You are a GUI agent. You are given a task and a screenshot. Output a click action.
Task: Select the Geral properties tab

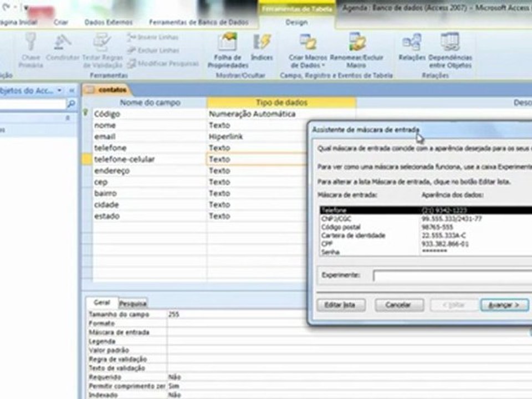point(102,303)
